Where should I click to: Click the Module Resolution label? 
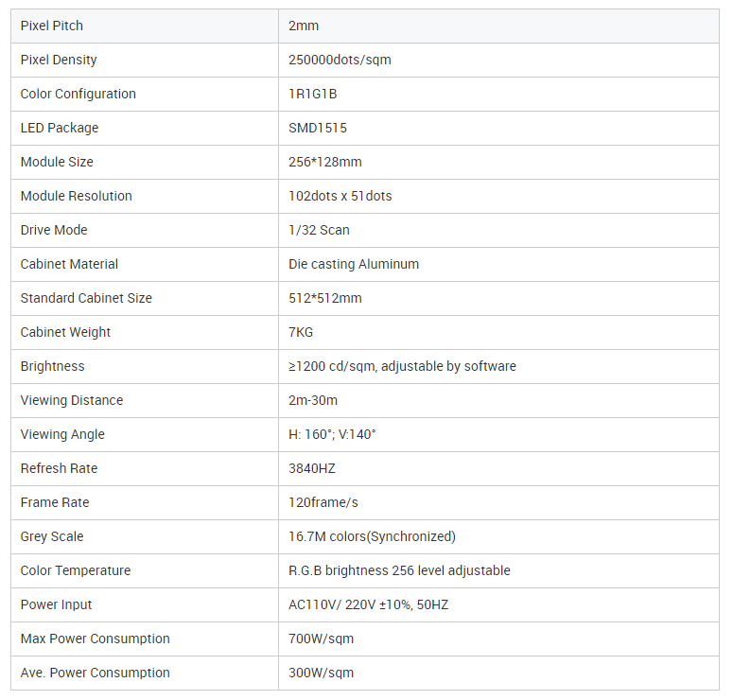[76, 196]
